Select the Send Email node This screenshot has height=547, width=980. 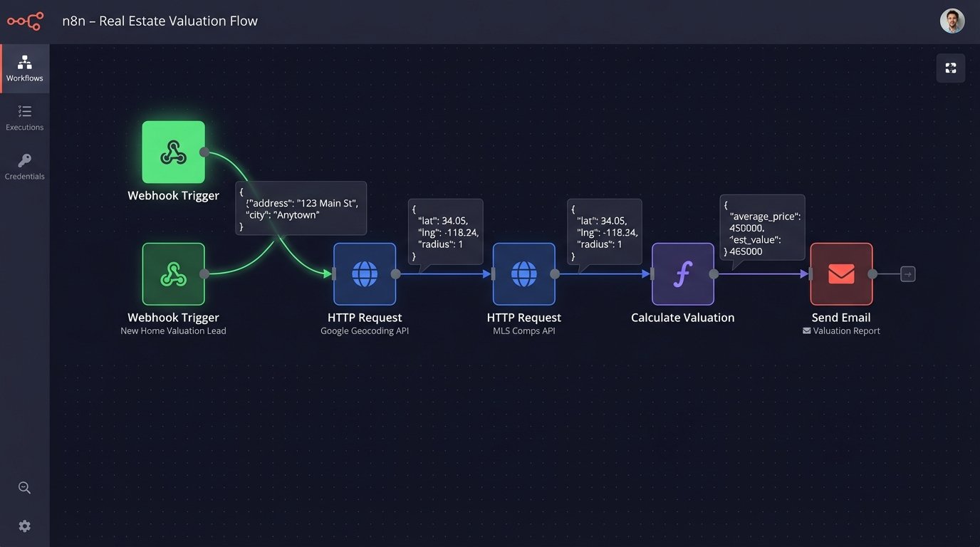point(841,274)
